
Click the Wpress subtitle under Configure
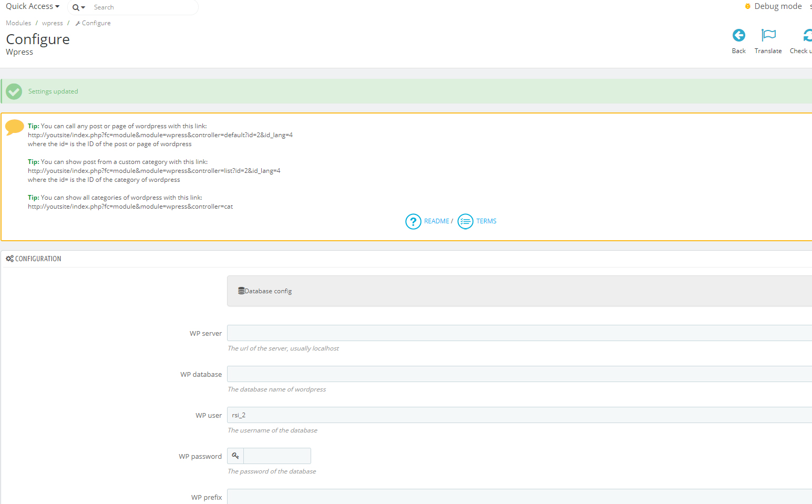pos(19,52)
